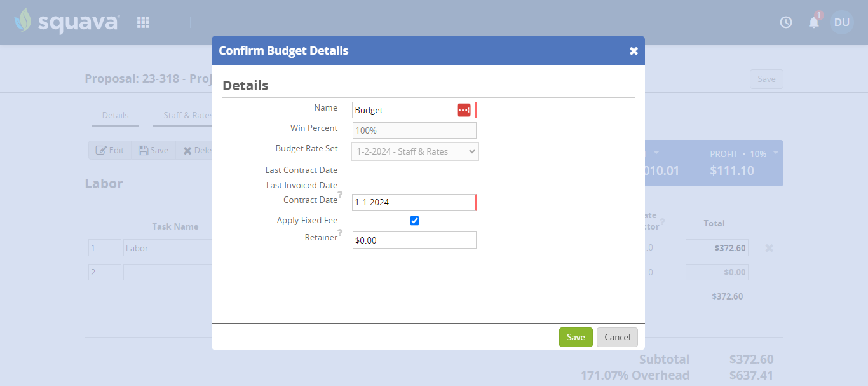Click the clock history icon in the top bar
868x386 pixels.
[785, 22]
